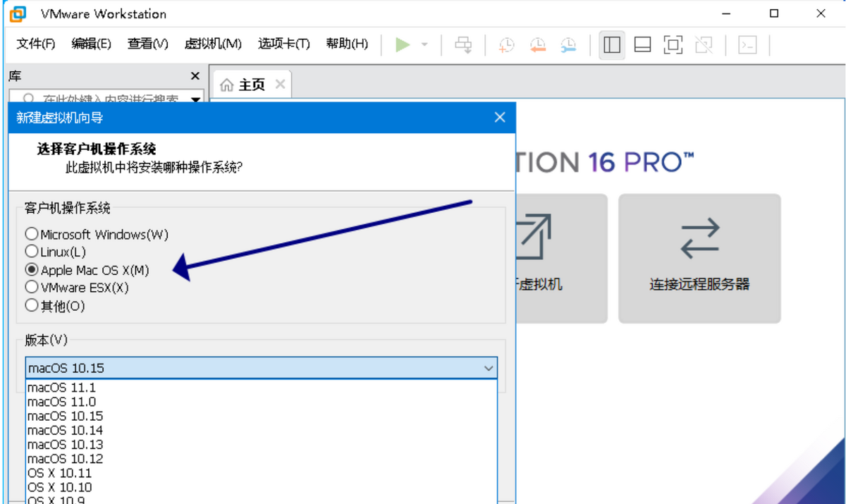The image size is (846, 504).
Task: Toggle the library sidebar view icon
Action: (x=612, y=45)
